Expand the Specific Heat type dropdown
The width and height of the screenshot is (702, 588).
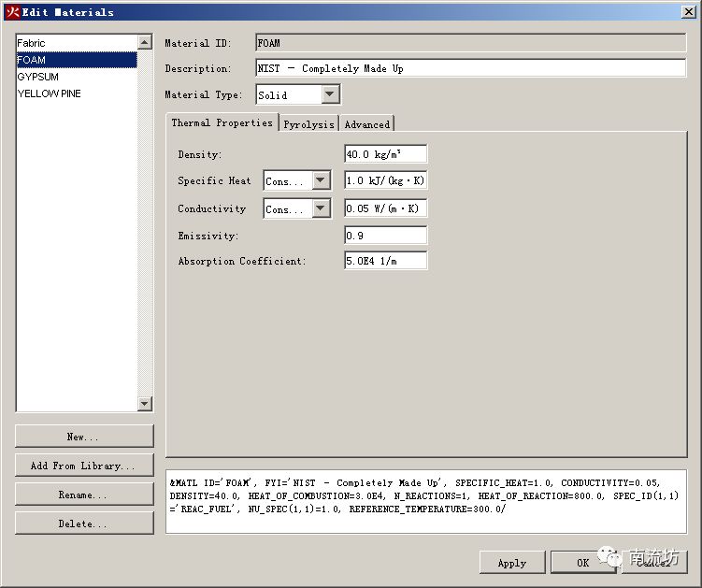tap(321, 180)
